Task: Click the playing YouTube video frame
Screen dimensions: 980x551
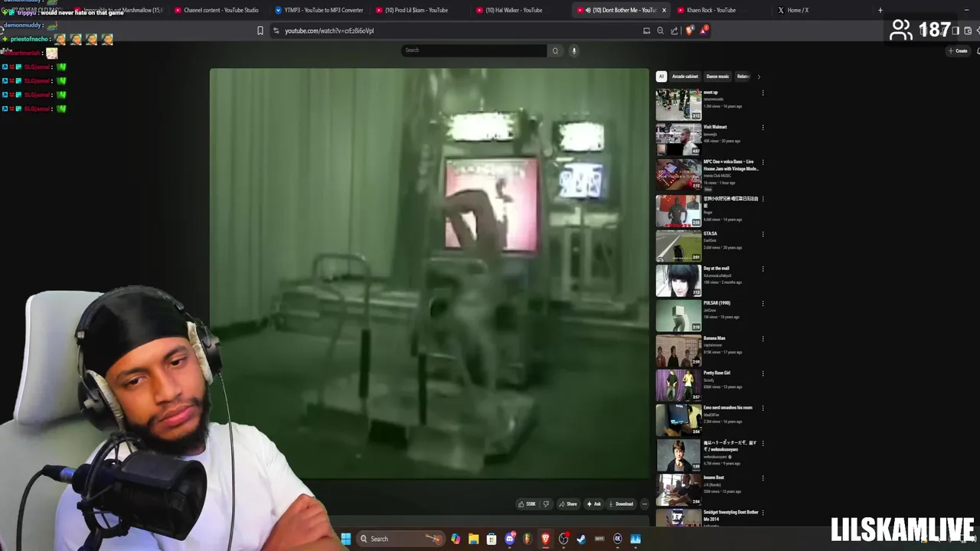Action: (430, 274)
